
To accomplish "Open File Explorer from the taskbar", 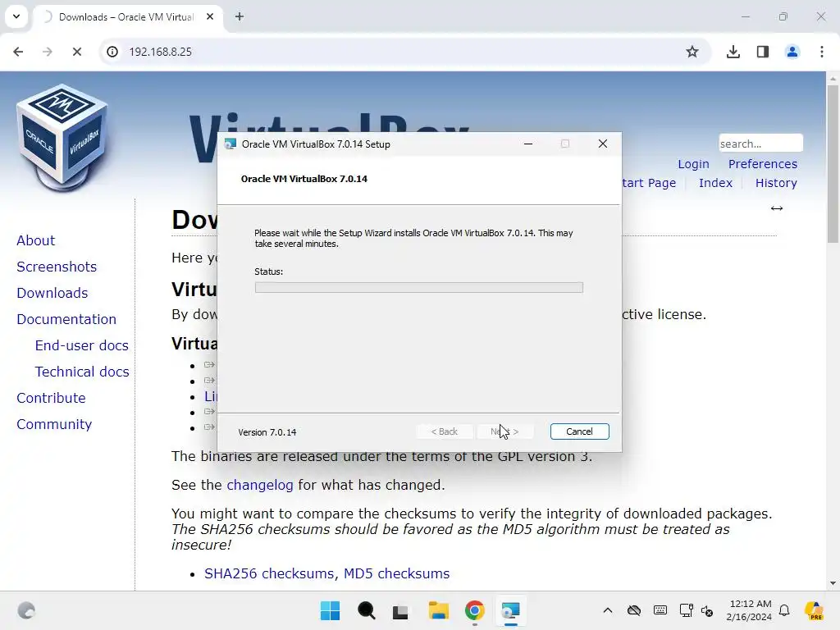I will tap(439, 610).
